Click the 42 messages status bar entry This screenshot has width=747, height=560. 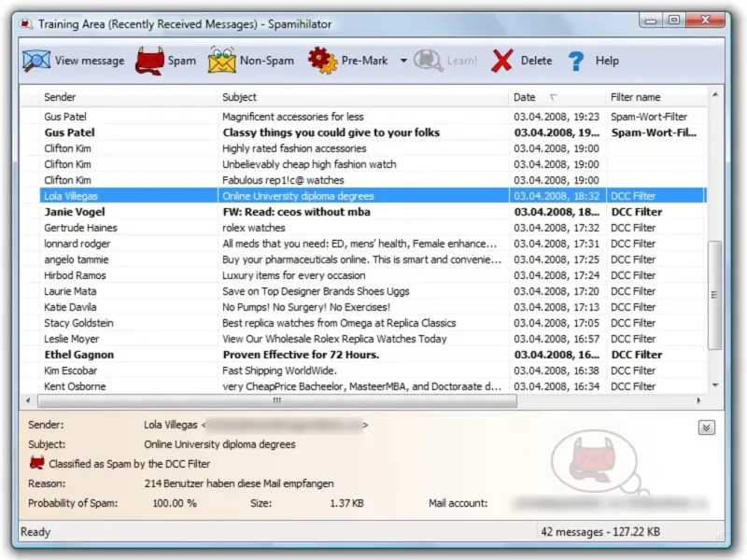point(600,531)
